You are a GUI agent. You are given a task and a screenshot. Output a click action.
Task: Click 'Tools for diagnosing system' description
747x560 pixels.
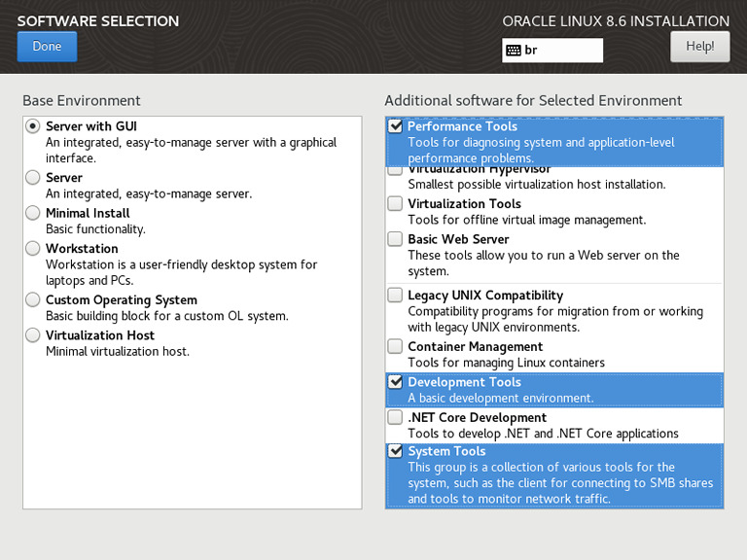[x=541, y=150]
